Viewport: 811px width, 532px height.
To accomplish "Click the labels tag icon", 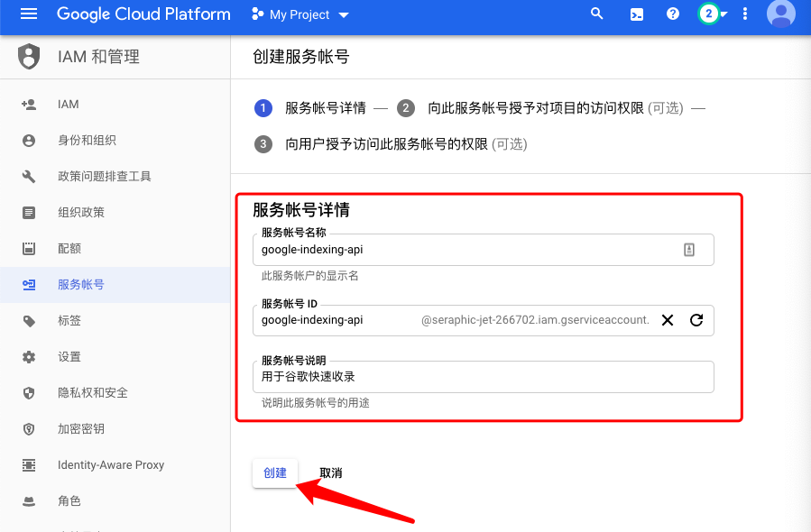I will point(29,320).
